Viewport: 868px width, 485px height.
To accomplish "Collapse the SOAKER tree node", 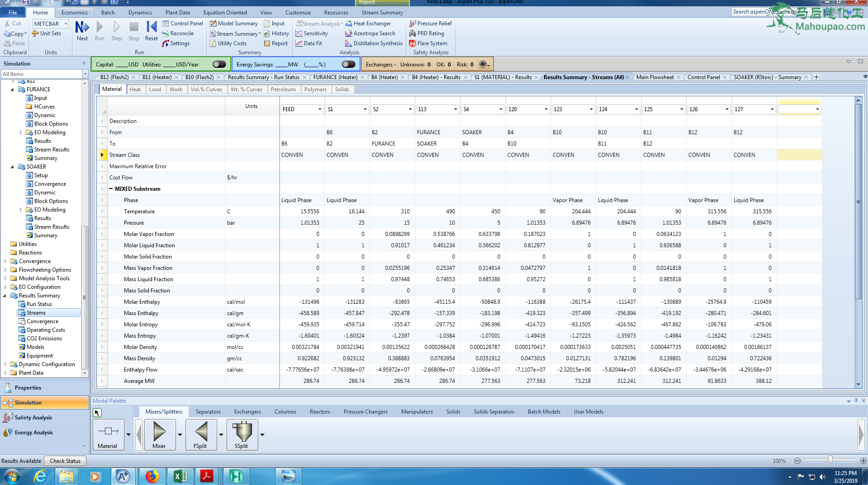I will (x=12, y=167).
